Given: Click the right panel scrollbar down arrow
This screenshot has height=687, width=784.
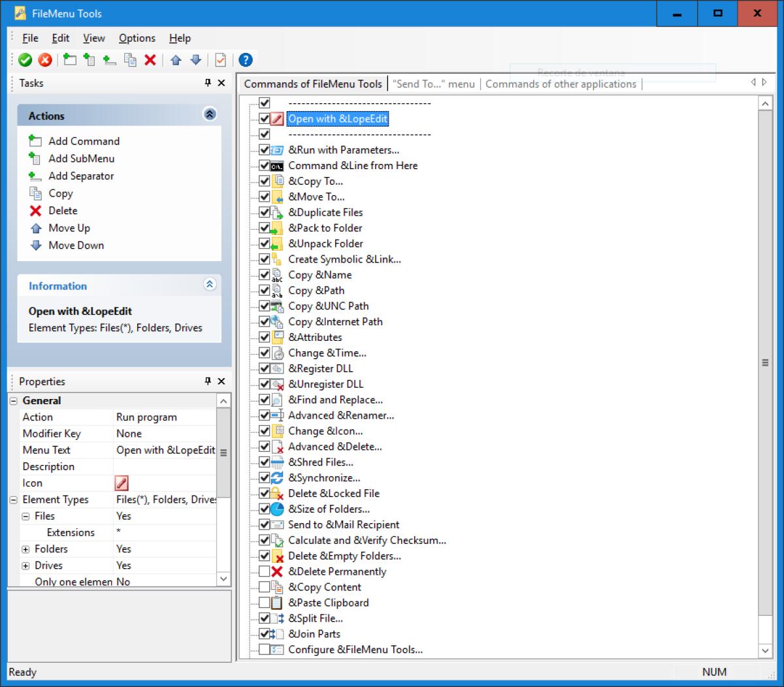Looking at the screenshot, I should (765, 650).
